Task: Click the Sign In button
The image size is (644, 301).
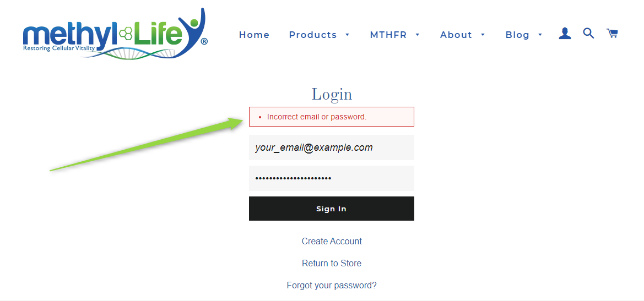Action: 332,209
